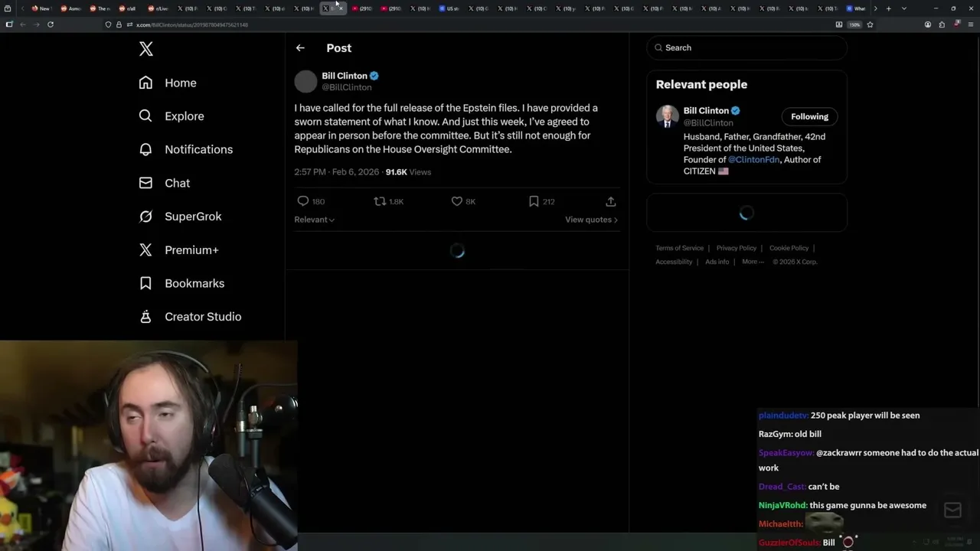The height and width of the screenshot is (551, 980).
Task: Switch to the 'US st' tab
Action: [449, 8]
